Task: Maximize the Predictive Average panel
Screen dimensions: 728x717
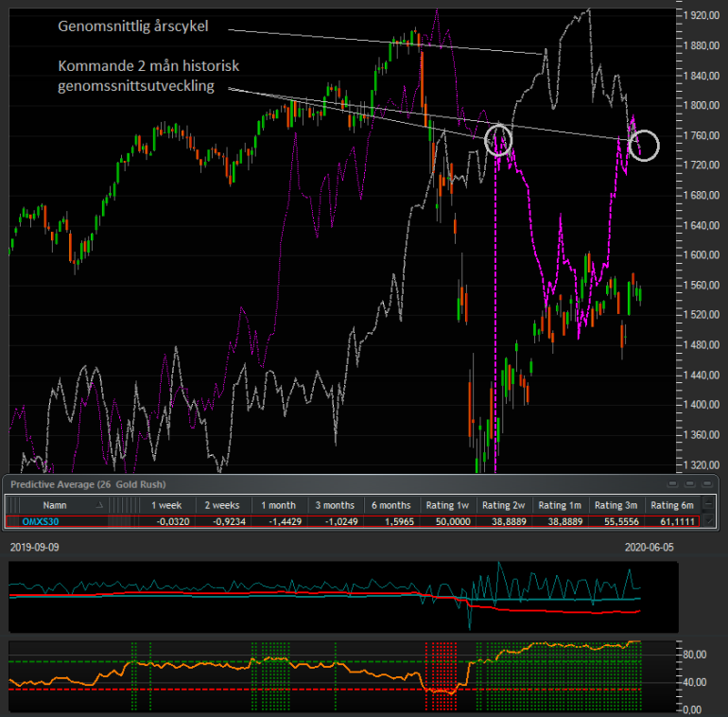Action: 688,482
